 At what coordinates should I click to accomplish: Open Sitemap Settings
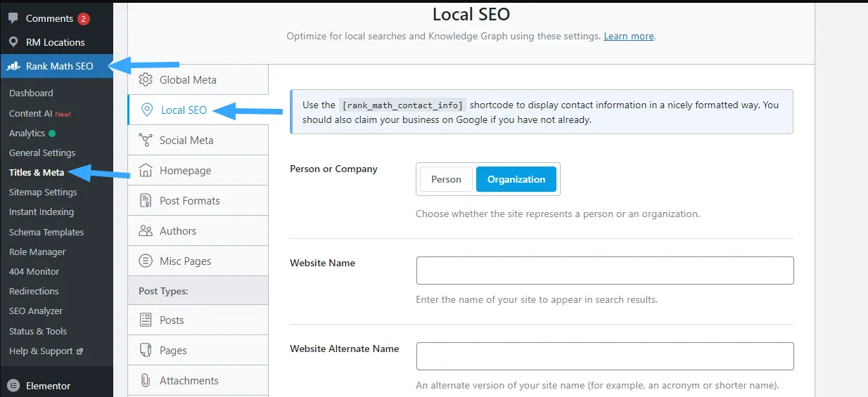click(x=43, y=192)
